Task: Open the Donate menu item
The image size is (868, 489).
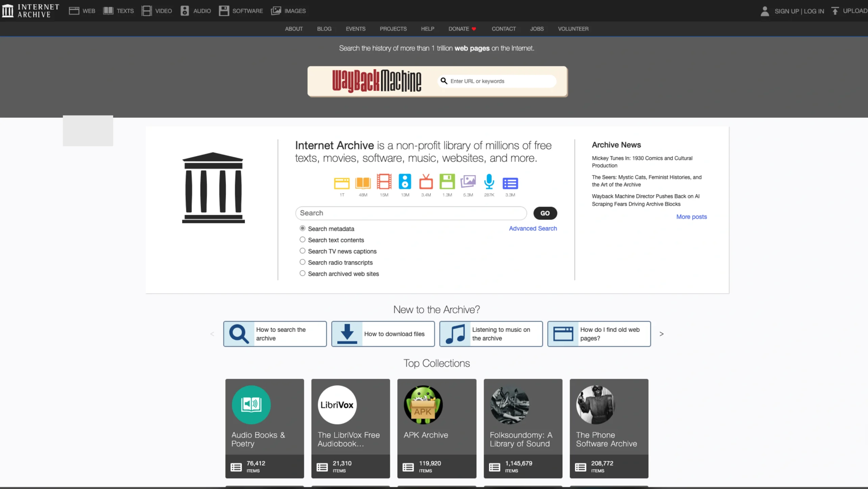Action: click(x=462, y=29)
